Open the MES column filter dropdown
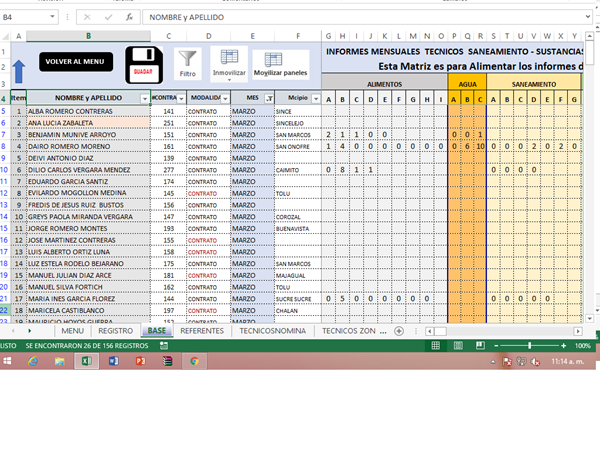This screenshot has width=600, height=450. [268, 98]
